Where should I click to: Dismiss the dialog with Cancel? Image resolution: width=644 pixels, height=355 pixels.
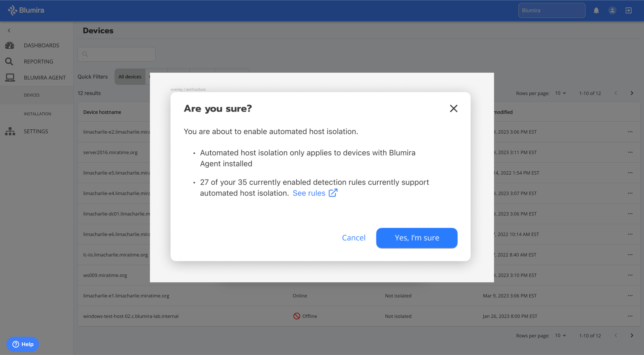354,238
